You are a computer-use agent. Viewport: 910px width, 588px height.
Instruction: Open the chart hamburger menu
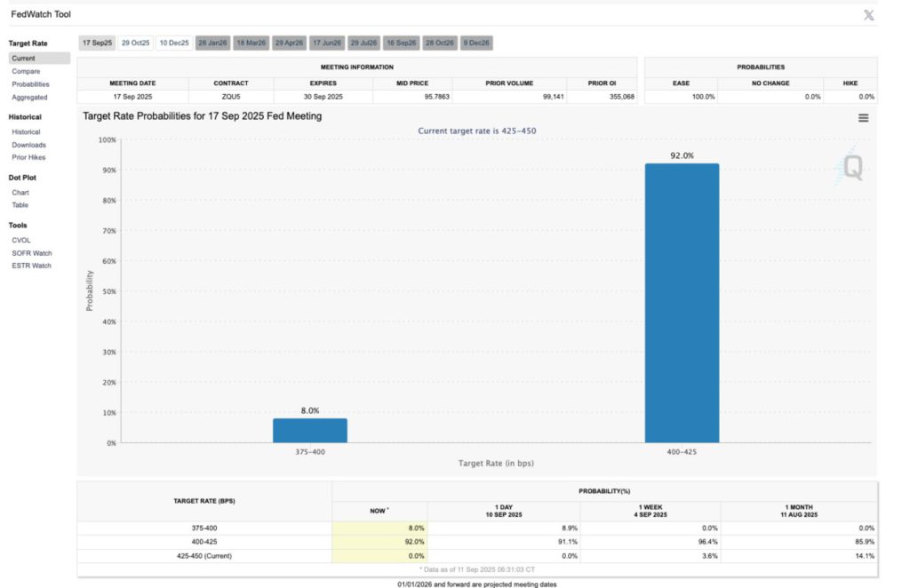point(863,118)
